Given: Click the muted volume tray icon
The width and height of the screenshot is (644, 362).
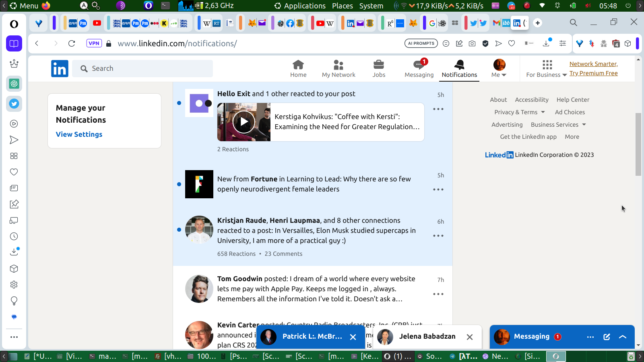Looking at the screenshot, I should [588, 6].
